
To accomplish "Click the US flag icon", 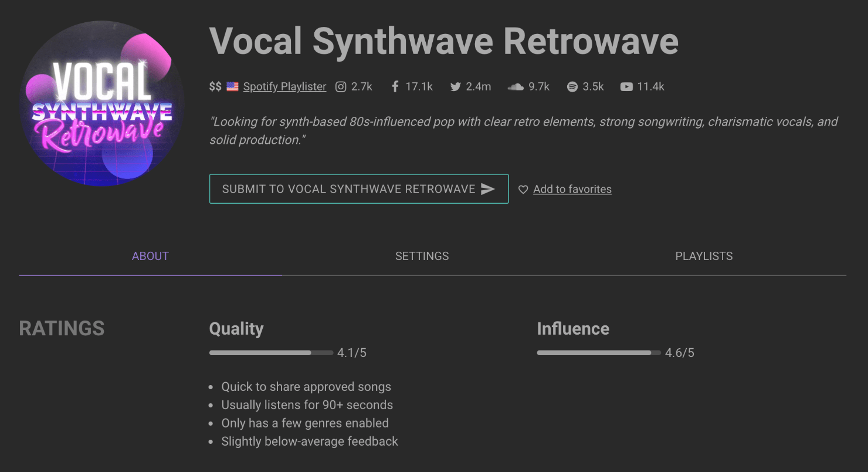I will (x=232, y=86).
